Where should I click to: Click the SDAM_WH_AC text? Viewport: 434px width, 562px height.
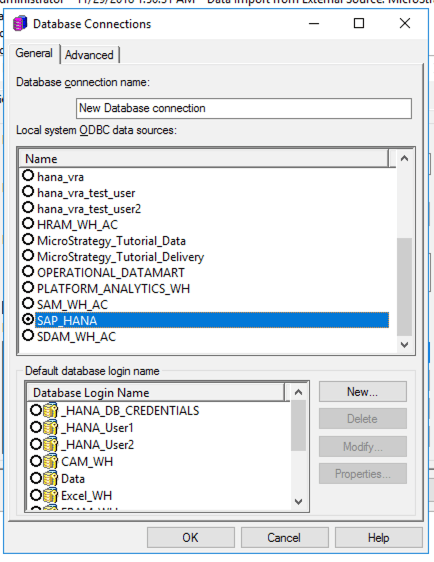click(x=76, y=337)
